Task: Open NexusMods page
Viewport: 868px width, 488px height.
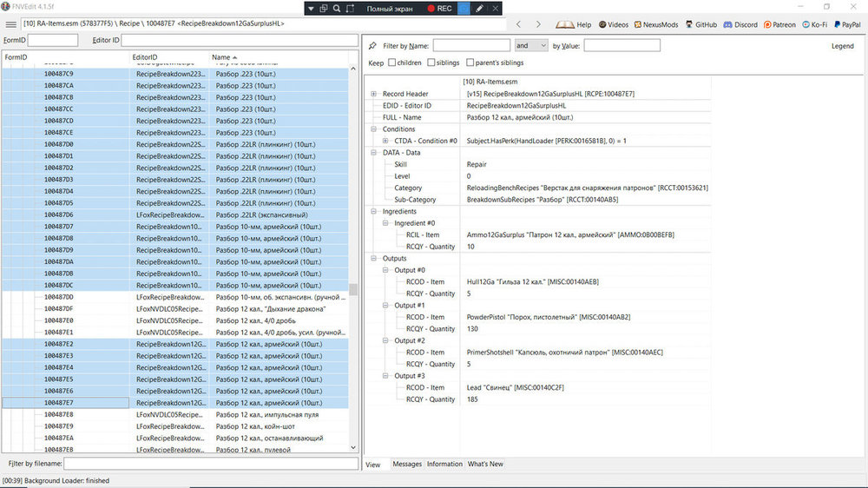Action: [x=656, y=24]
